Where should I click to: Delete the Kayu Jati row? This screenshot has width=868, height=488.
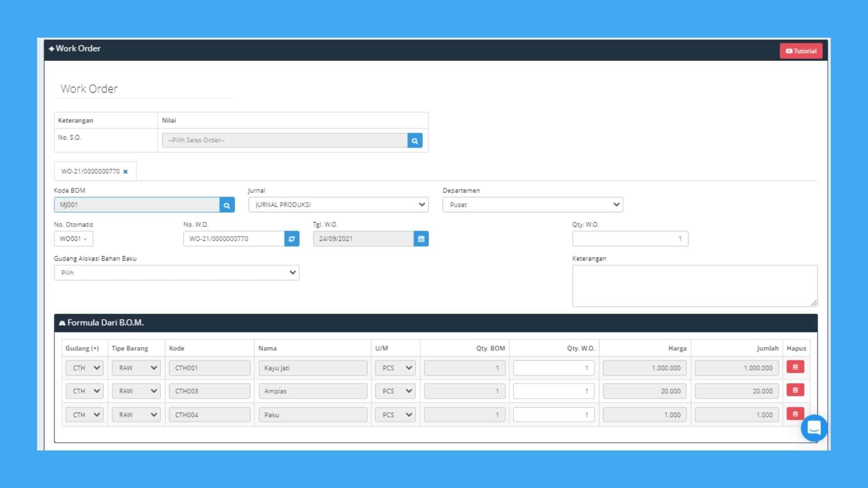point(795,367)
